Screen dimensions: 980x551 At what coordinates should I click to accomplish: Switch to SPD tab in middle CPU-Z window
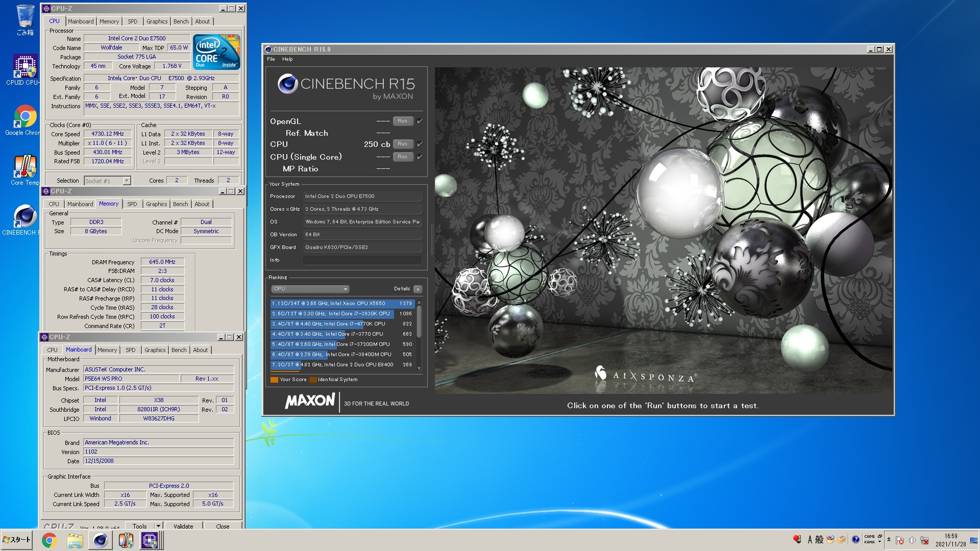click(x=132, y=204)
